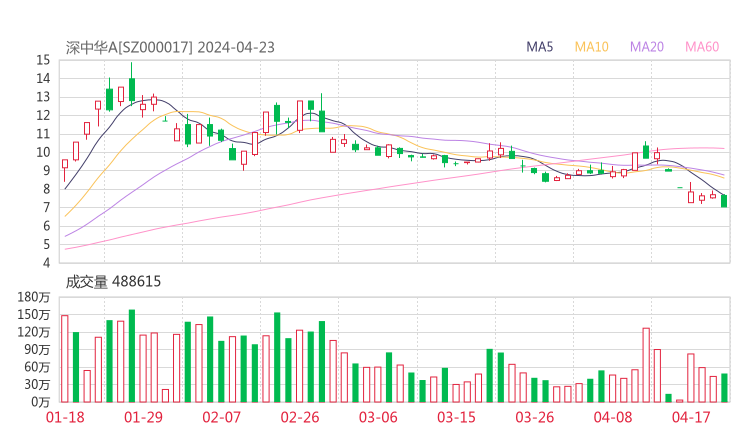Select the 02-07 date axis label

[x=221, y=417]
